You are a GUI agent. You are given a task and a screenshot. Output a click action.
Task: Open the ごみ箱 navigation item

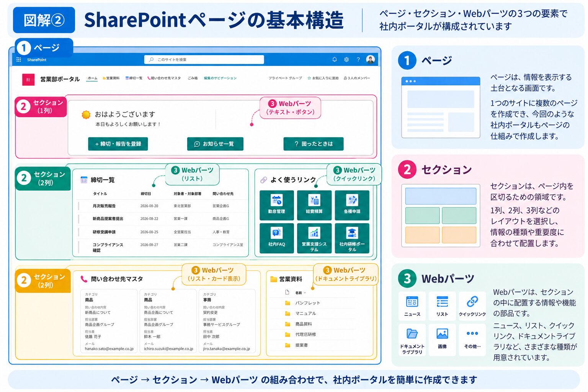(193, 78)
